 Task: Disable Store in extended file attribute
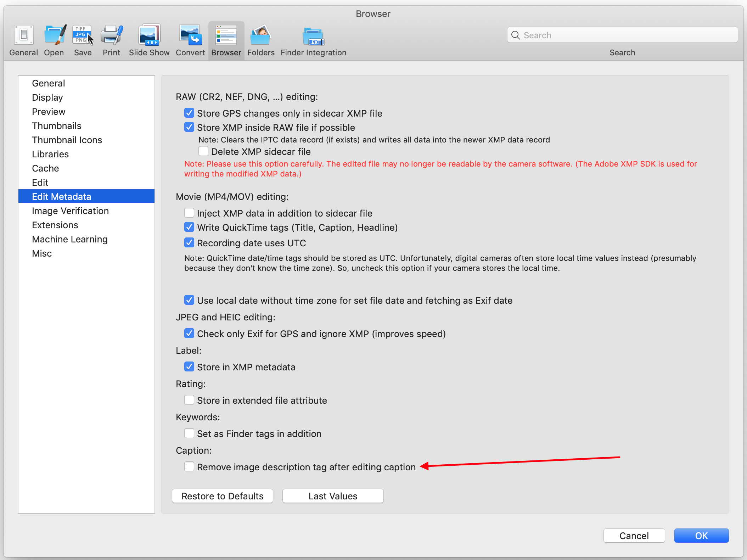tap(189, 401)
